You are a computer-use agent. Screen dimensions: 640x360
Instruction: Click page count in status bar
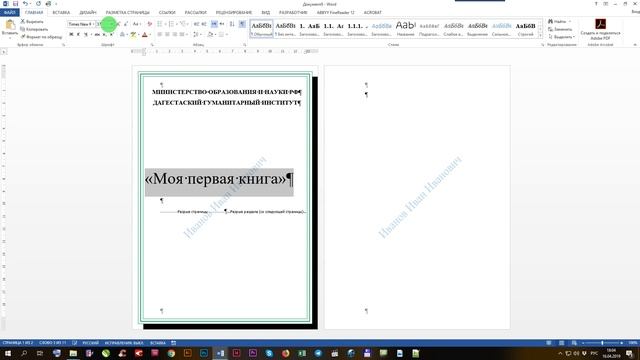tap(18, 343)
